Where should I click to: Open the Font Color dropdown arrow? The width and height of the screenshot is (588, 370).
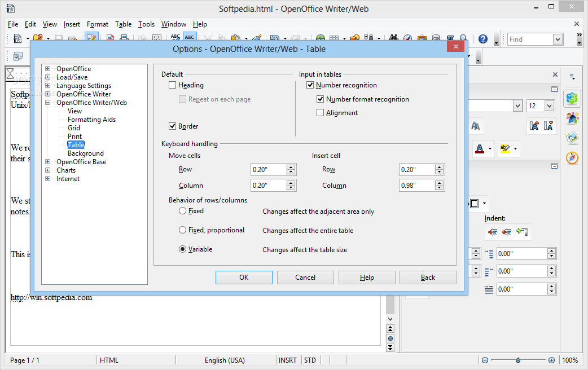(490, 149)
